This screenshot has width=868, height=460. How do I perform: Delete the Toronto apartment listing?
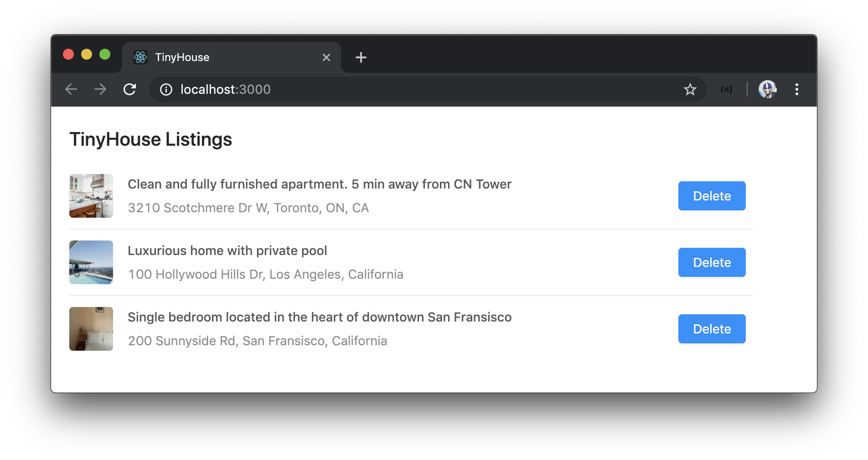pos(712,196)
